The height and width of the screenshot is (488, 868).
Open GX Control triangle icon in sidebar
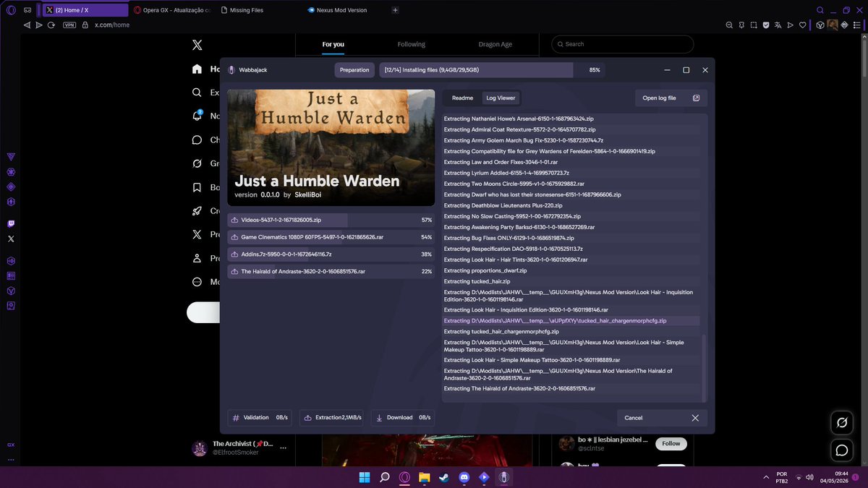coord(11,157)
